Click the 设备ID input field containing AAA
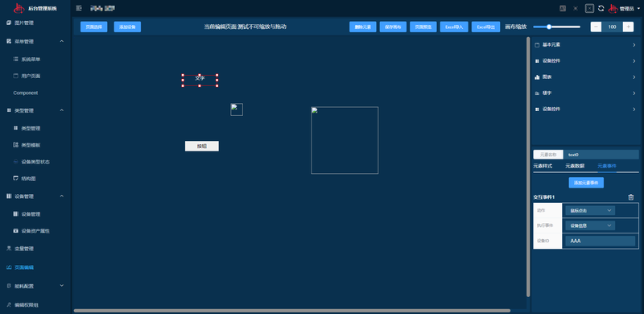 pyautogui.click(x=600, y=241)
